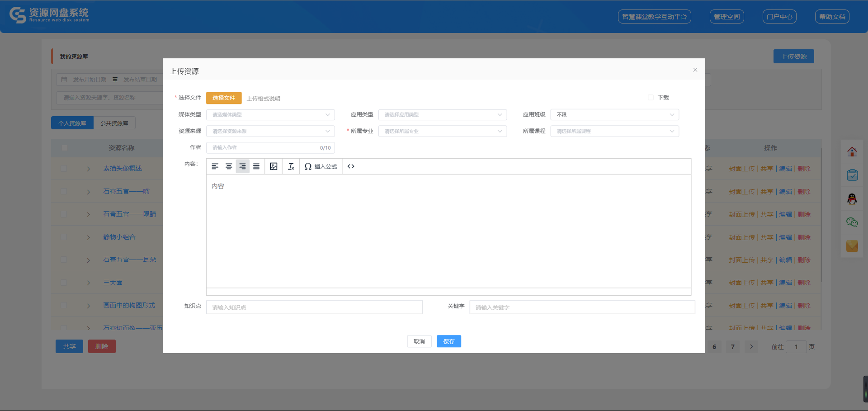Open the WeChat icon in sidebar
868x411 pixels.
pos(852,222)
